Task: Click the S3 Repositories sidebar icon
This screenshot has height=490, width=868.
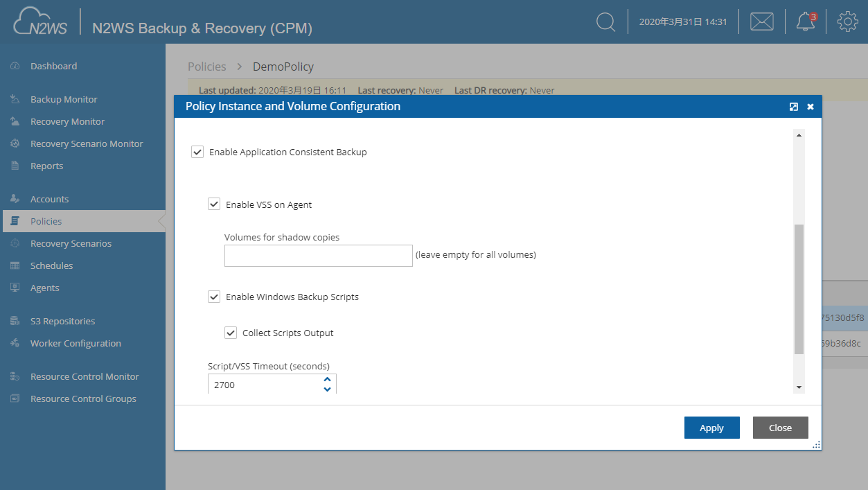Action: pyautogui.click(x=15, y=322)
